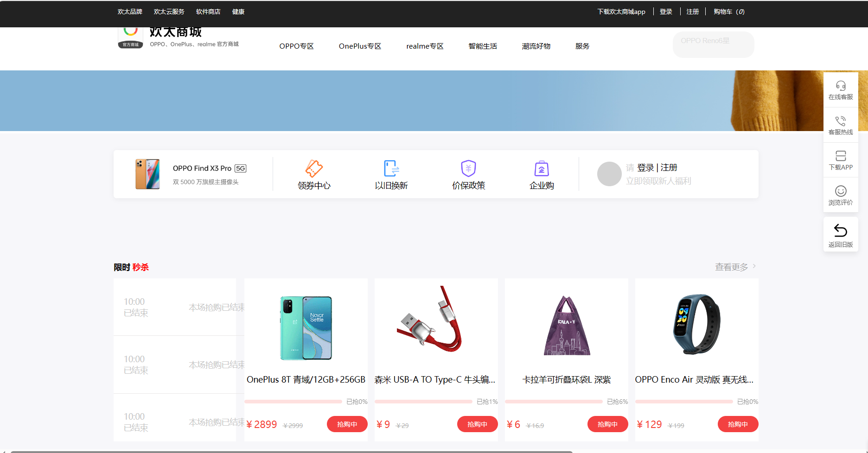The image size is (868, 453).
Task: Open 森米 USB-A TO Type-C title
Action: [435, 380]
